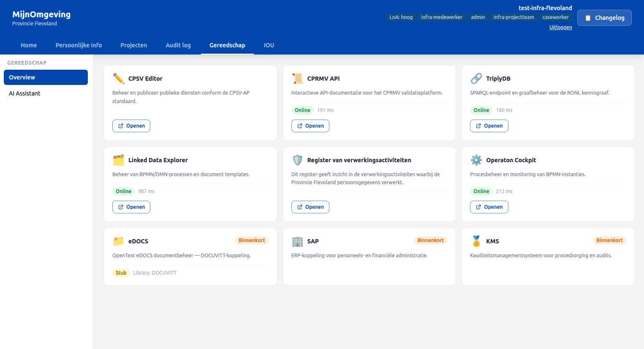Open the Projecten tab
This screenshot has height=349, width=644.
[133, 45]
